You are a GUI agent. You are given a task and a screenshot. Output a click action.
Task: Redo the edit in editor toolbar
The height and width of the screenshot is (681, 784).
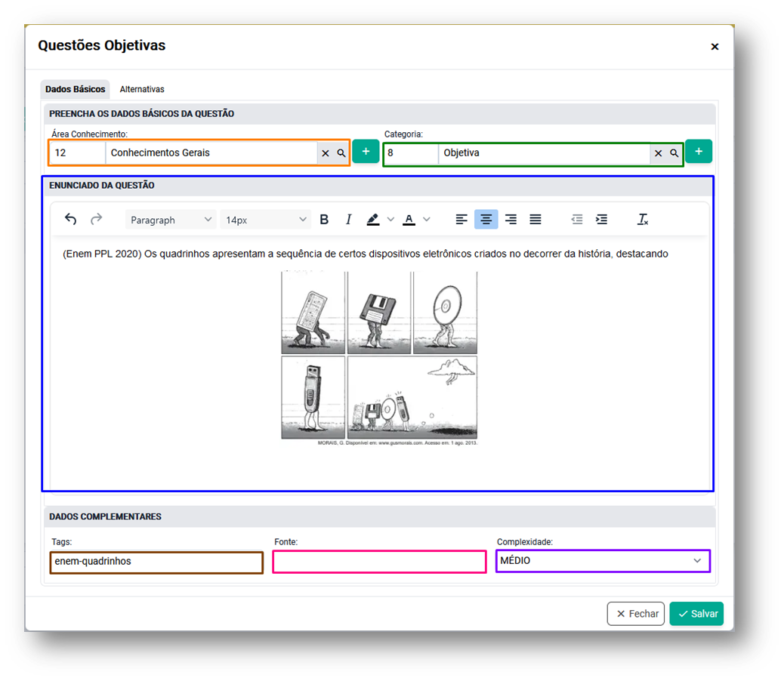[96, 220]
